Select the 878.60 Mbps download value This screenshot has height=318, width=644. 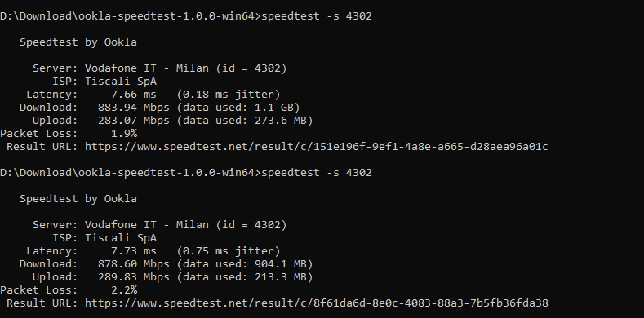(134, 264)
